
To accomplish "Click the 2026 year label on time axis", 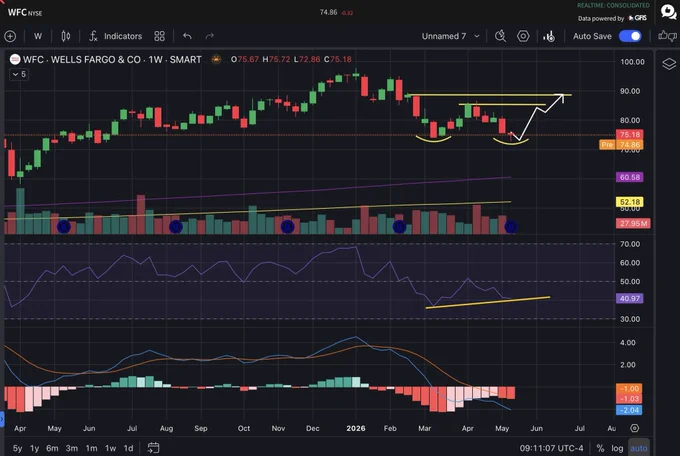I will [356, 428].
